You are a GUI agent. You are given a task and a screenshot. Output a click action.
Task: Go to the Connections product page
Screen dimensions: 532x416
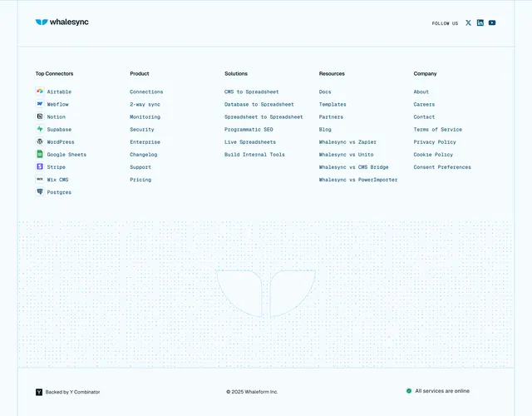coord(146,92)
